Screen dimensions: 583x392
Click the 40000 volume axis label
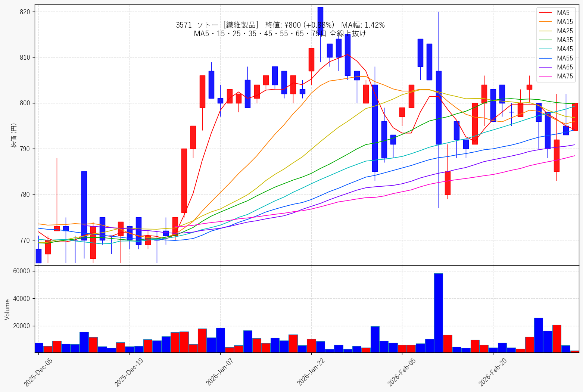pyautogui.click(x=21, y=299)
